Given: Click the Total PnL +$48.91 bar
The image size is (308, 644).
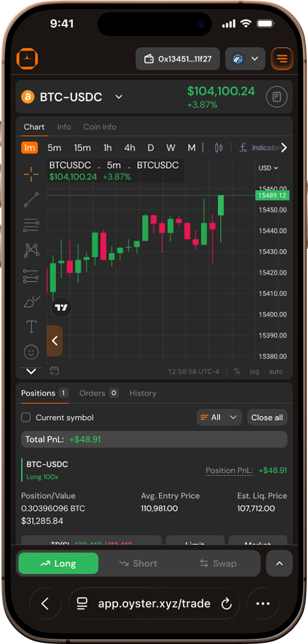Looking at the screenshot, I should (154, 440).
